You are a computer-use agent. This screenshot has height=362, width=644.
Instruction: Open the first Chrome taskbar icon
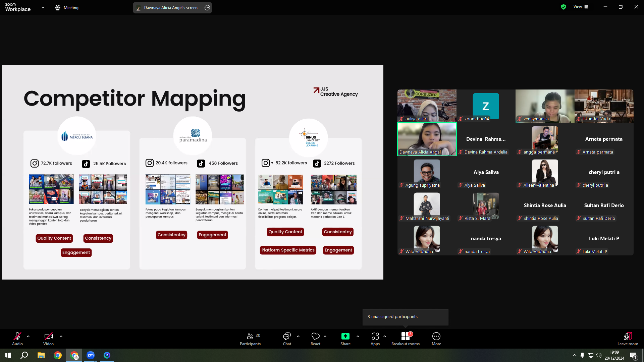[x=58, y=355]
